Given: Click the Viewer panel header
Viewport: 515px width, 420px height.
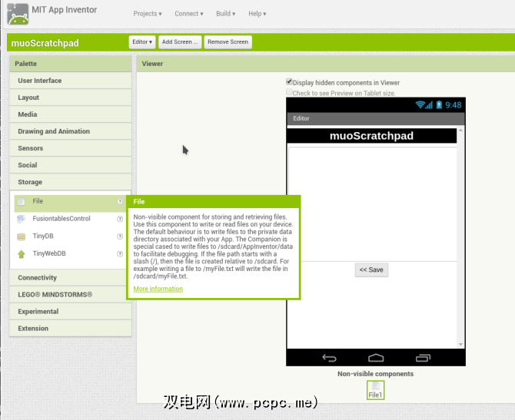Looking at the screenshot, I should pyautogui.click(x=326, y=64).
